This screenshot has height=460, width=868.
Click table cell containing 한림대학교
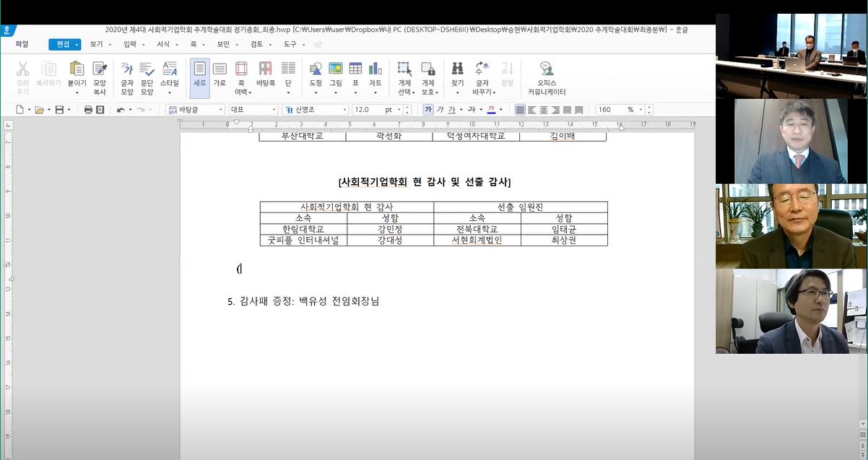(303, 230)
